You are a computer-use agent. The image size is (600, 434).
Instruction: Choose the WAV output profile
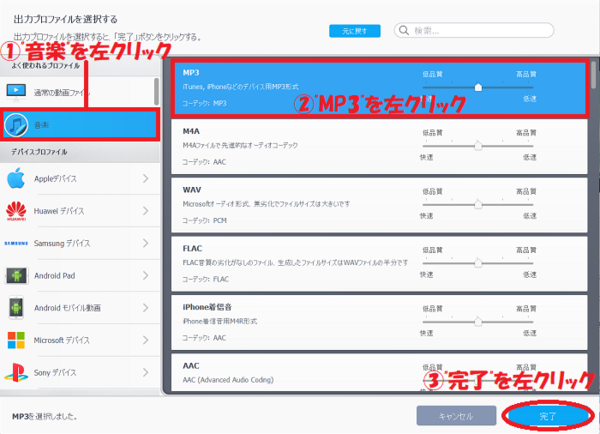290,204
